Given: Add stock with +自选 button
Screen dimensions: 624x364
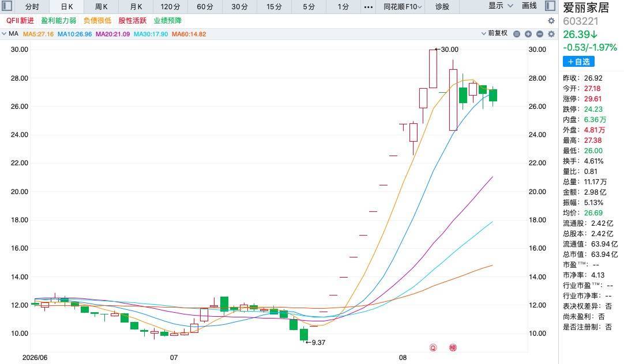Looking at the screenshot, I should 578,62.
